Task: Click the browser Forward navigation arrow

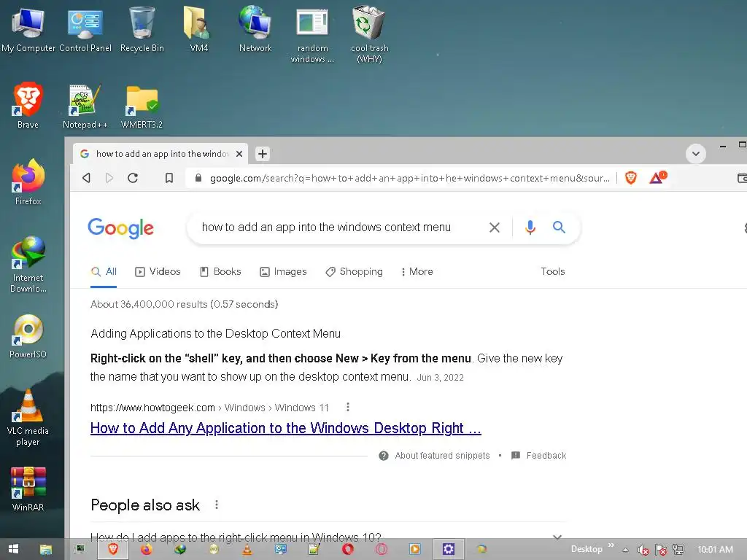Action: [109, 178]
